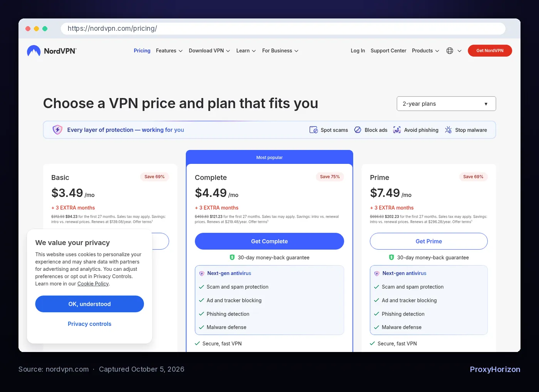The image size is (539, 392).
Task: Click checkmark beside Prime Malware defense
Action: click(x=377, y=327)
